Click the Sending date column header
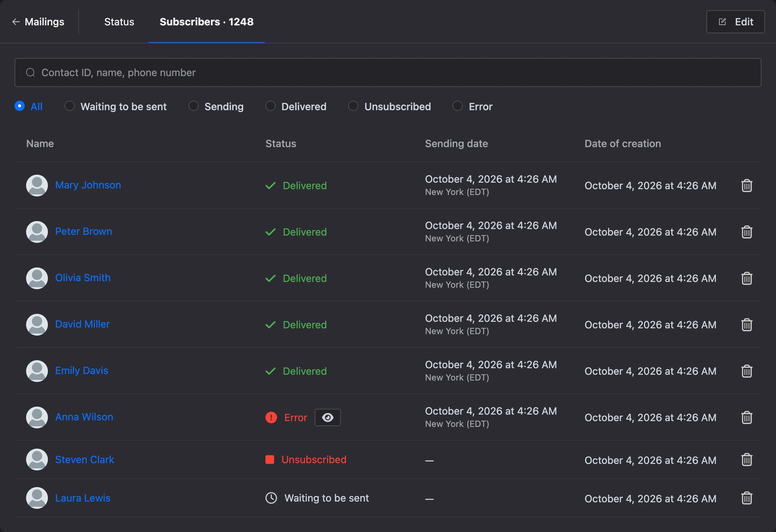 pos(456,144)
